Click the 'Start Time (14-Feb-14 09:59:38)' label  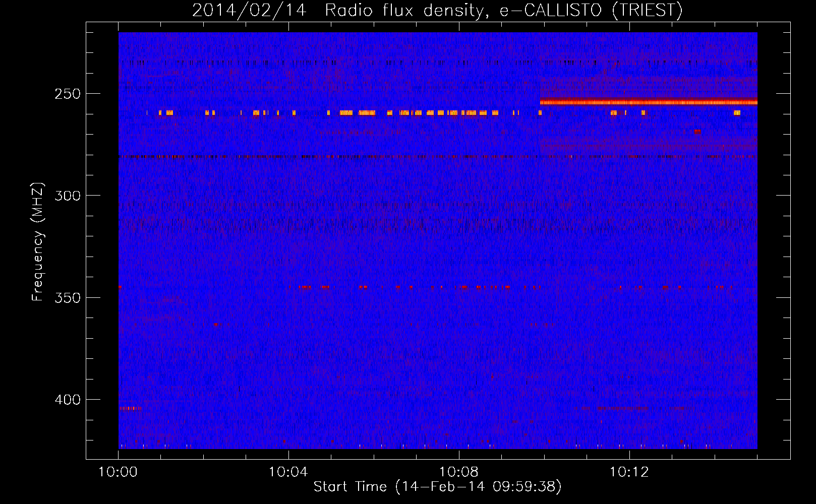pyautogui.click(x=438, y=487)
